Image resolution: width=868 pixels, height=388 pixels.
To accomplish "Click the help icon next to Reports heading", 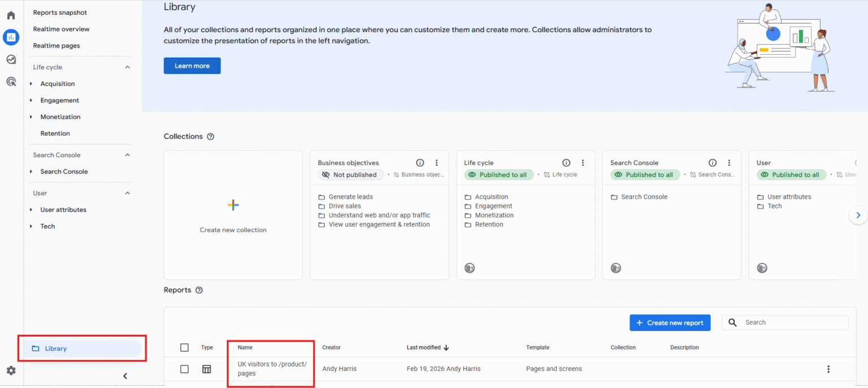I will tap(199, 290).
